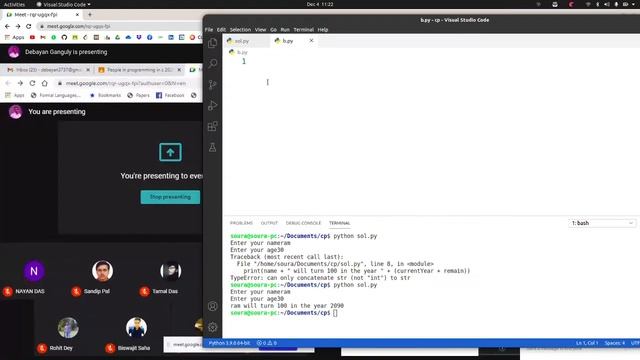The image size is (640, 360).
Task: Open the Help menu
Action: point(323,30)
